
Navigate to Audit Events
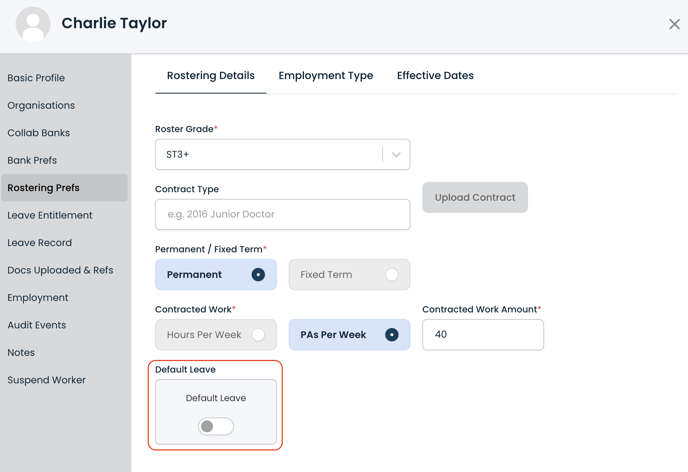(36, 325)
